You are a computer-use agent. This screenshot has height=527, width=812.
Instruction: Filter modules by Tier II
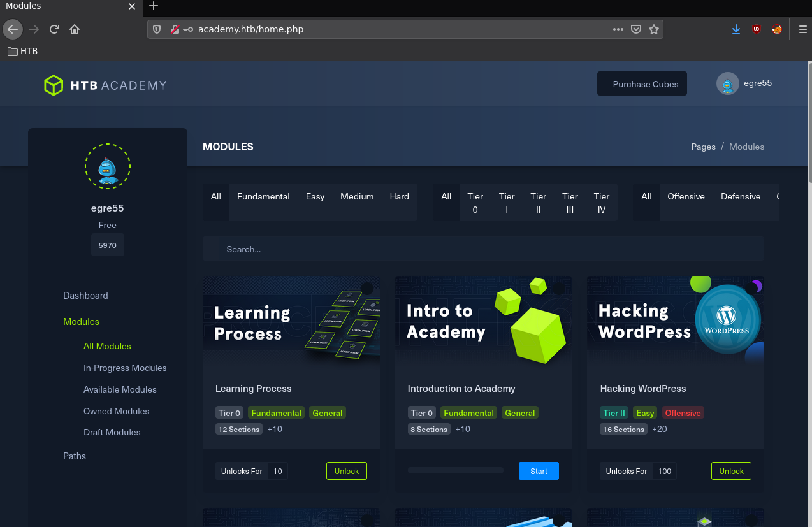[x=539, y=203]
